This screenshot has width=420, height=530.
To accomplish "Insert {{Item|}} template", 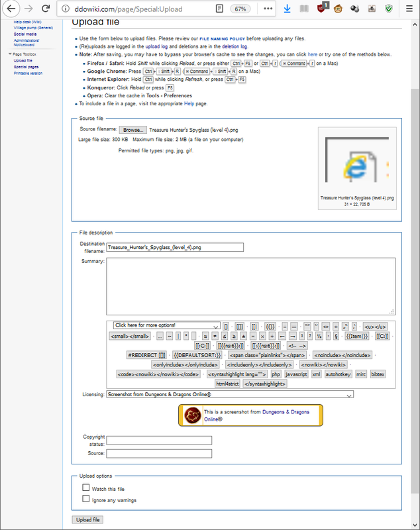I will [x=357, y=337].
